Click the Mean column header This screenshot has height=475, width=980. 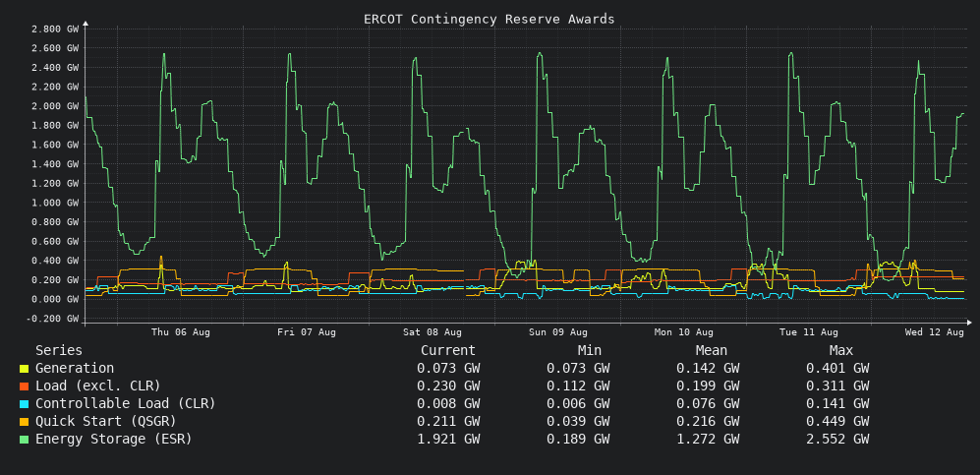(x=712, y=351)
